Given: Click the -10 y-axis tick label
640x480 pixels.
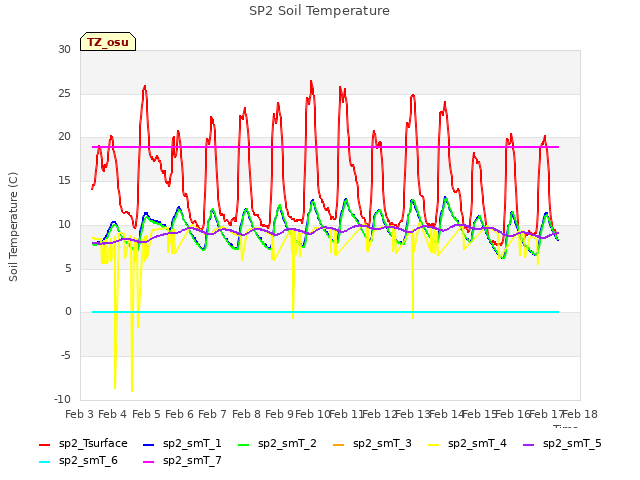Looking at the screenshot, I should pos(63,399).
